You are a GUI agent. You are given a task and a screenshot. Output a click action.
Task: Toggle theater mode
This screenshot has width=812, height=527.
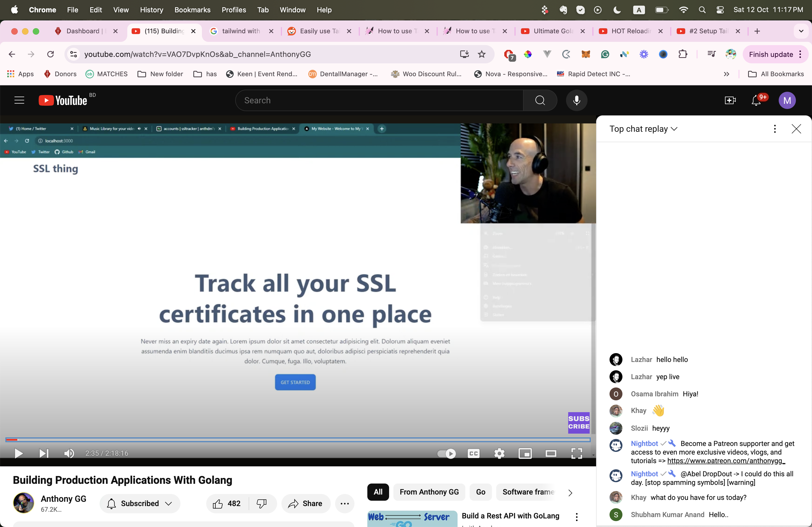(x=551, y=453)
